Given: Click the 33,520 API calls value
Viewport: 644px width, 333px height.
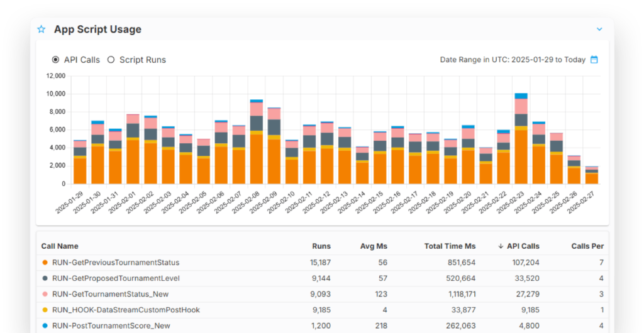Looking at the screenshot, I should pos(527,278).
